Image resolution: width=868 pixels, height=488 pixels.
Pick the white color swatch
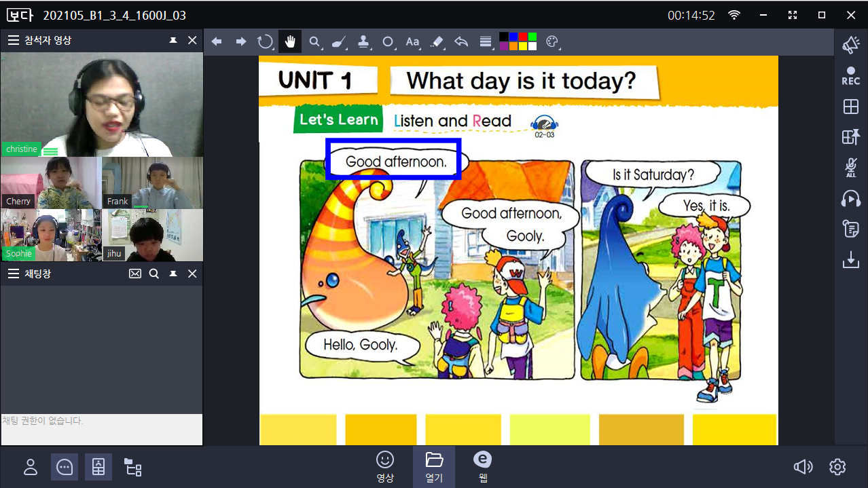click(x=532, y=46)
